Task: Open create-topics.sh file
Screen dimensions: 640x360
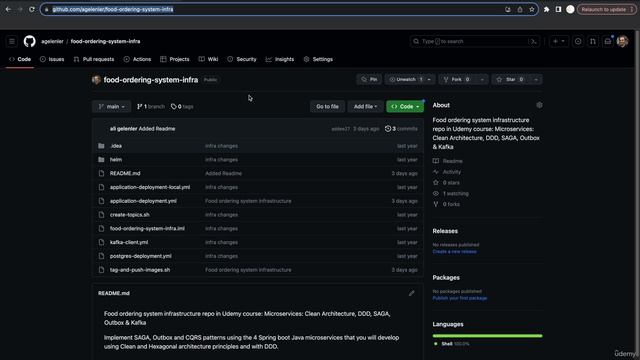Action: click(129, 215)
